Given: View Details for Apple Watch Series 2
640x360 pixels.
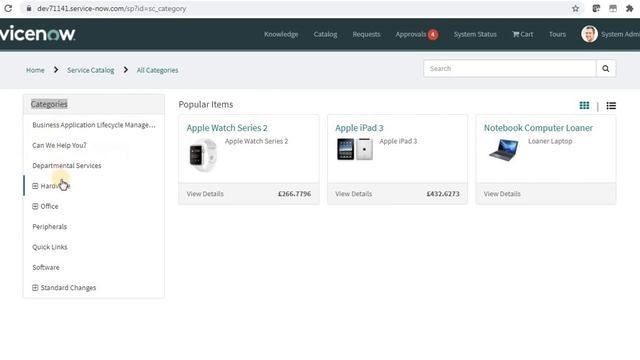Looking at the screenshot, I should (x=205, y=194).
